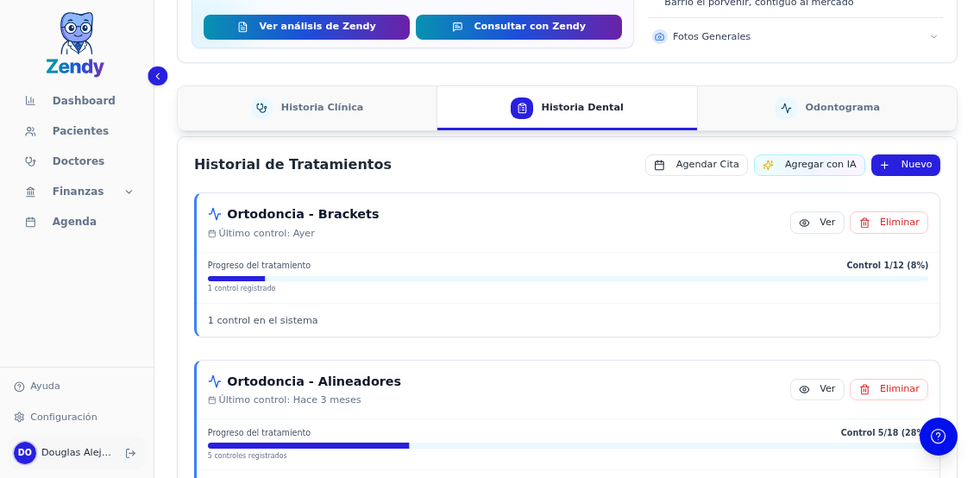Open Pacientes in the sidebar
This screenshot has width=980, height=478.
click(79, 131)
